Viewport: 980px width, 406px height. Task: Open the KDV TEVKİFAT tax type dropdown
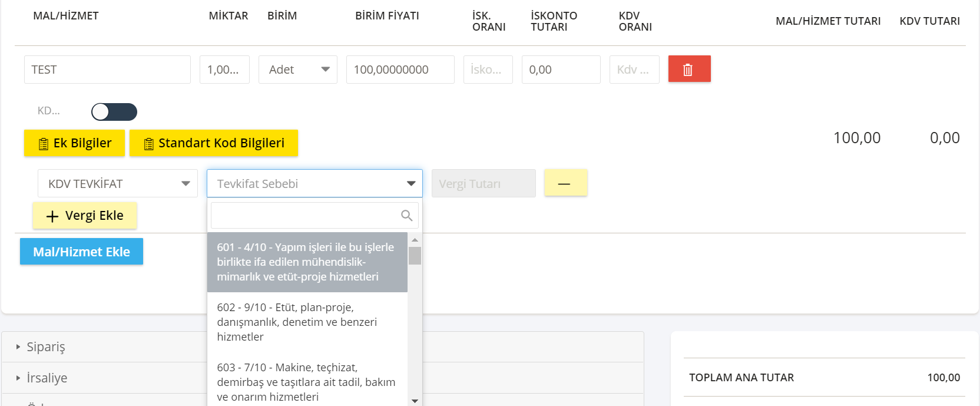pyautogui.click(x=118, y=183)
